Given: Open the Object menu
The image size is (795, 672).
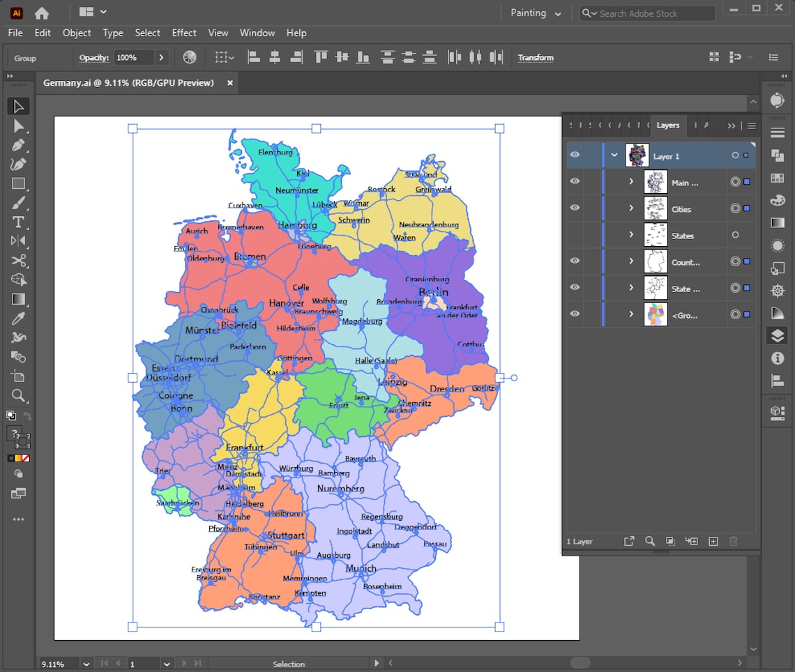Looking at the screenshot, I should coord(77,33).
